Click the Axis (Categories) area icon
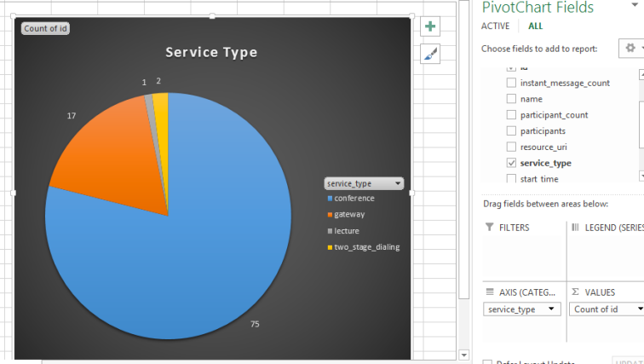 [x=489, y=291]
